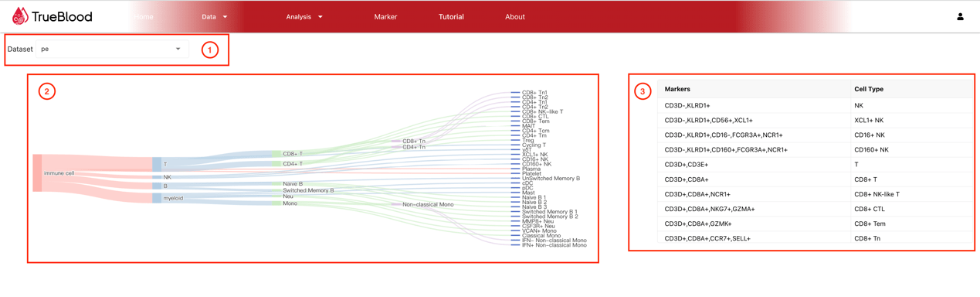
Task: Select the immune cell root node
Action: point(37,173)
